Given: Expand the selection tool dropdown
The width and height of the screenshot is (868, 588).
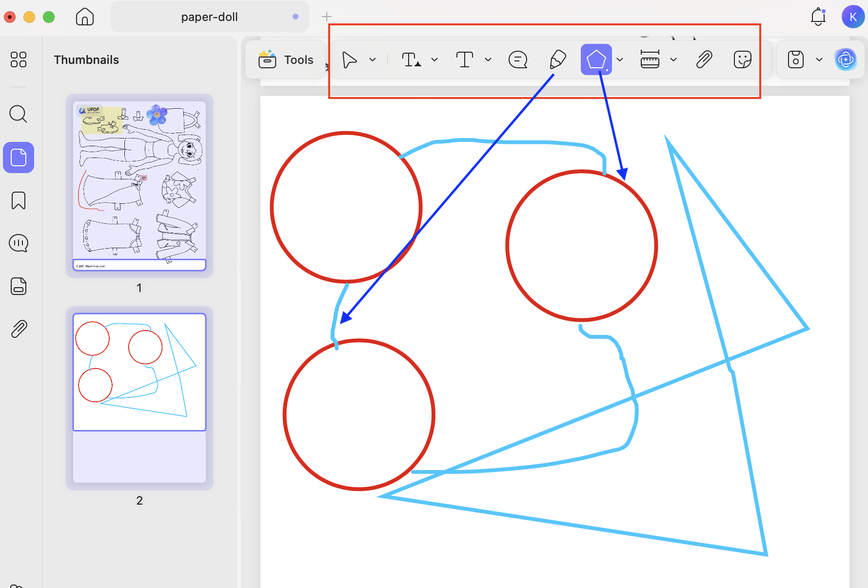Looking at the screenshot, I should 373,59.
